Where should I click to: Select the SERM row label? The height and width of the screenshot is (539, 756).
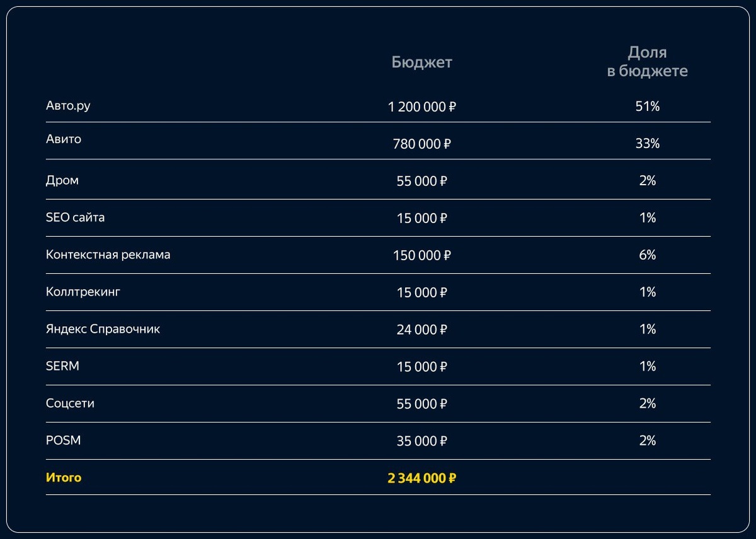[62, 366]
